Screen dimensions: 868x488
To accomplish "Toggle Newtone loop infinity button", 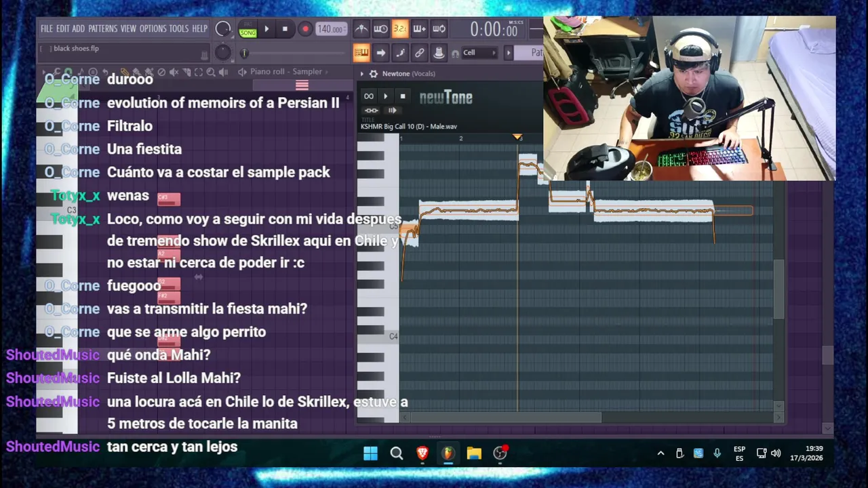I will click(x=368, y=96).
